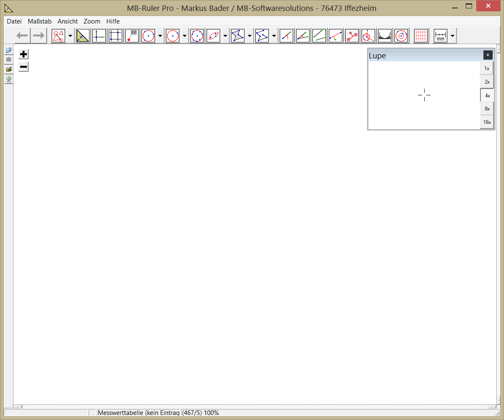Open the Maßstab menu
Viewport: 504px width, 420px height.
[x=39, y=21]
